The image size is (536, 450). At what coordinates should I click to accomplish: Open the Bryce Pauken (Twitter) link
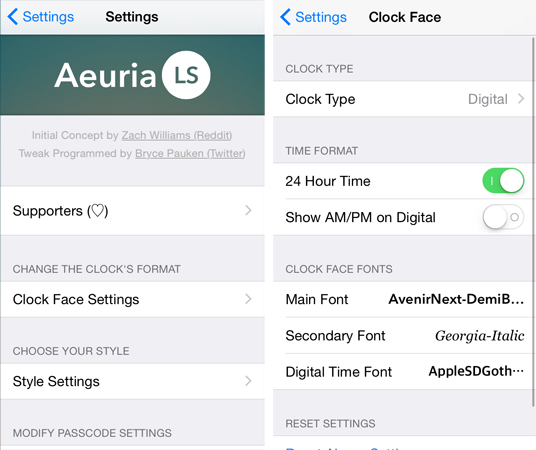click(190, 154)
